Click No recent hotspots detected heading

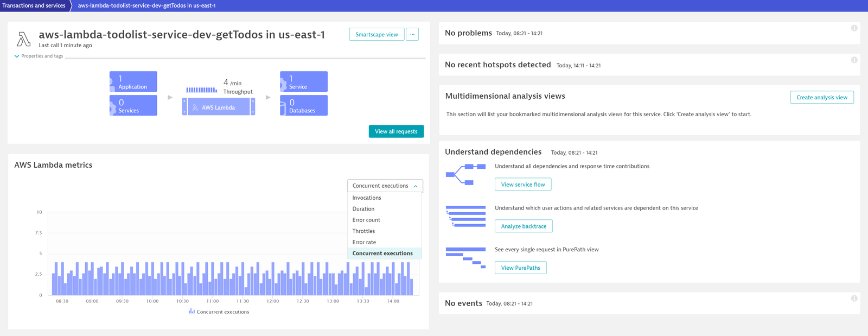tap(497, 65)
